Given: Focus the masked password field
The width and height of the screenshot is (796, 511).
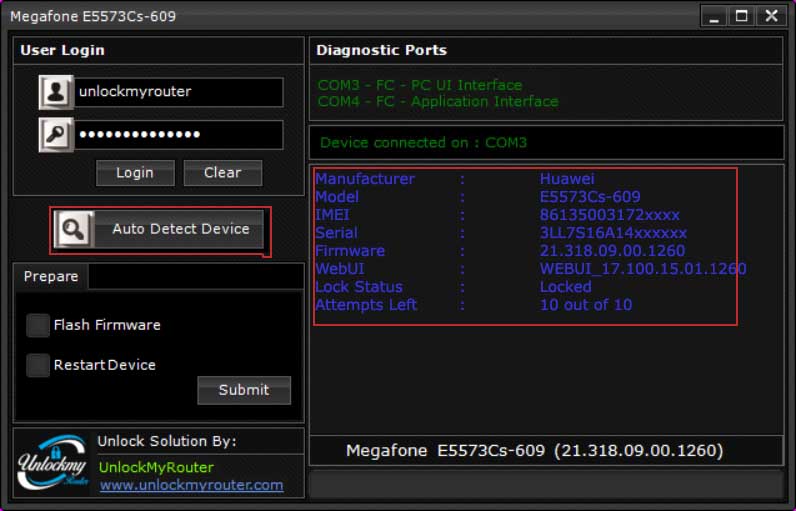Looking at the screenshot, I should coord(179,134).
